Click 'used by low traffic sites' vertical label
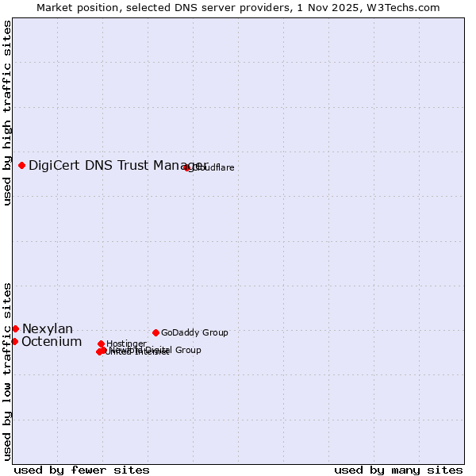Screen dimensions: 476x476 pyautogui.click(x=8, y=370)
